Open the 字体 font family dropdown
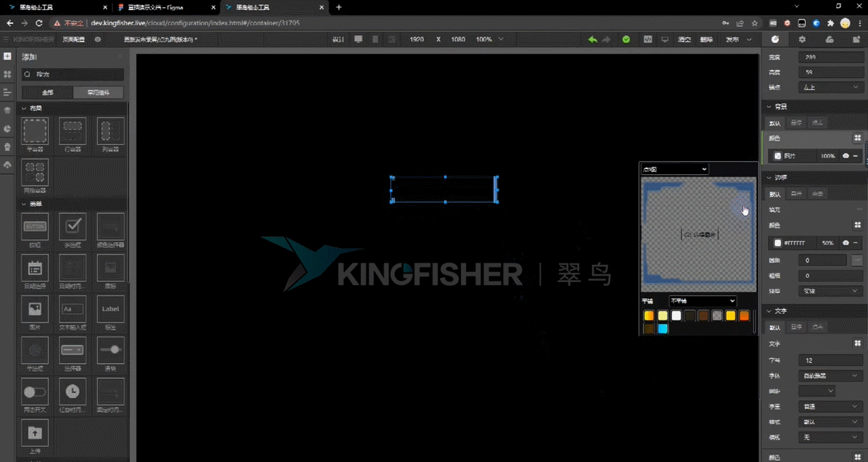 (x=830, y=376)
